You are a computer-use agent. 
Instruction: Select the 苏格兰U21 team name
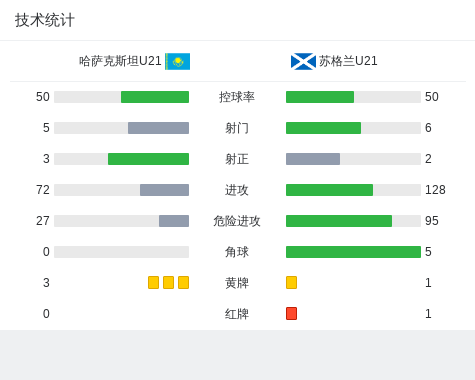348,61
